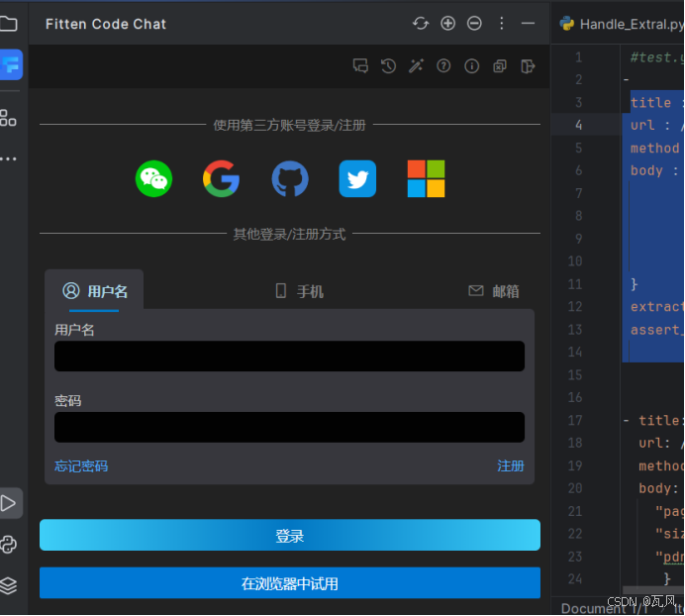Switch to the 邮箱 login tab
The height and width of the screenshot is (616, 685).
494,291
